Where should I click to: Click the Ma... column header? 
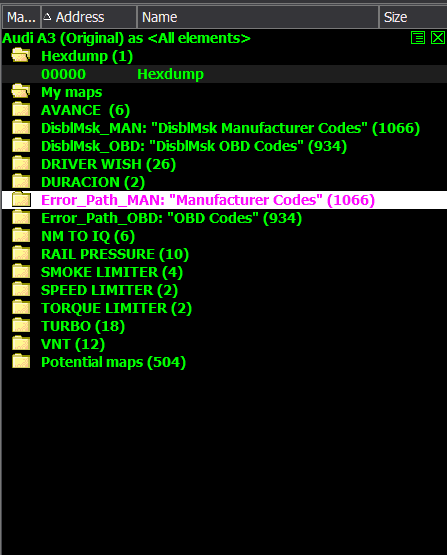coord(21,17)
